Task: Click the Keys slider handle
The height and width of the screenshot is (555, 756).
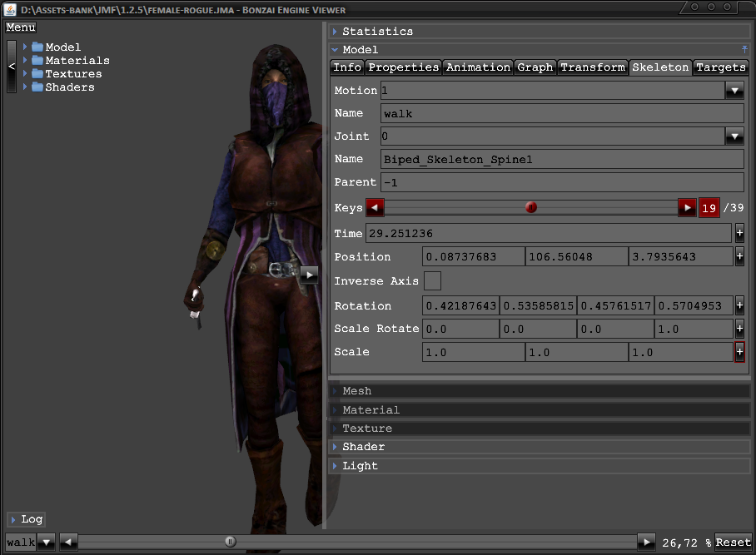Action: (531, 208)
